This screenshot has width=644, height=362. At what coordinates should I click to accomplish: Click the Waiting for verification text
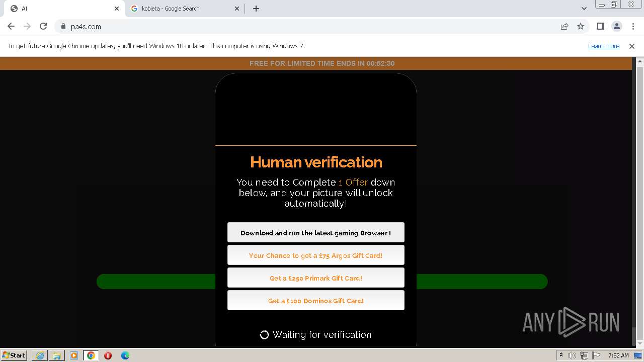click(x=322, y=335)
